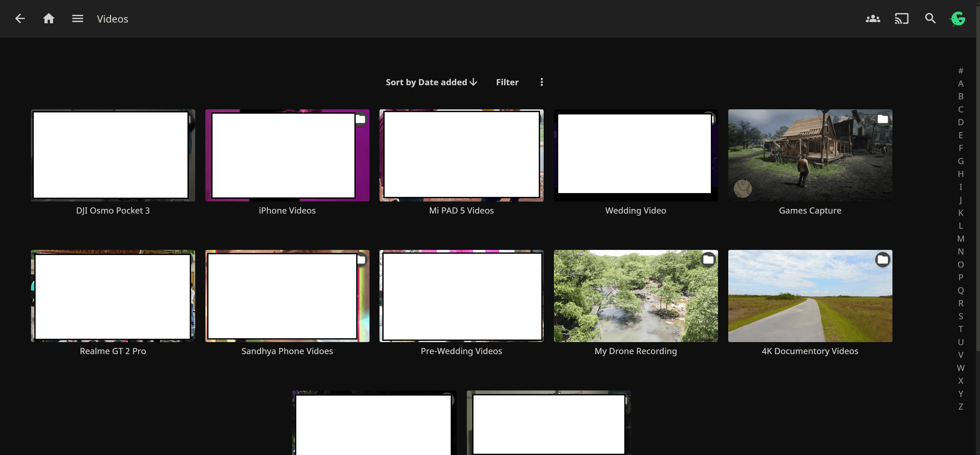Click the iPhone Videos title link
The height and width of the screenshot is (455, 980).
point(287,210)
